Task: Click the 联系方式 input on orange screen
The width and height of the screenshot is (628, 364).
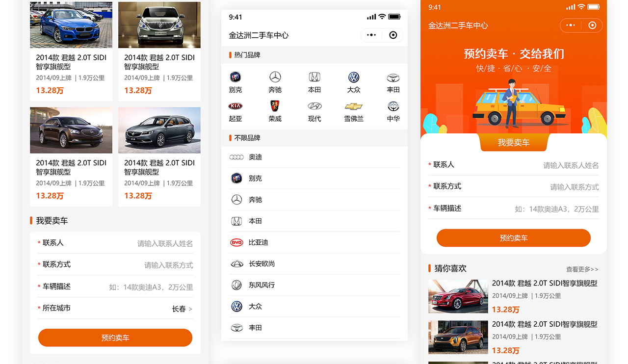Action: point(514,187)
